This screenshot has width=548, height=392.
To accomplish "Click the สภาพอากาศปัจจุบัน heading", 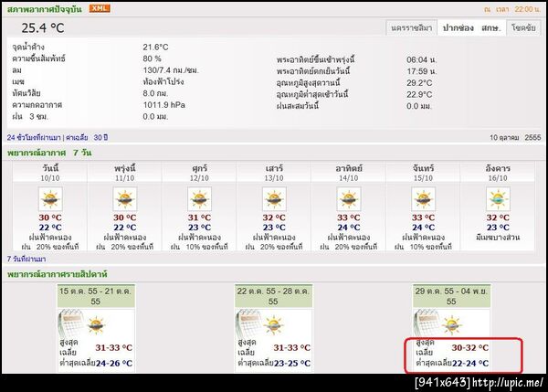I will click(x=45, y=9).
